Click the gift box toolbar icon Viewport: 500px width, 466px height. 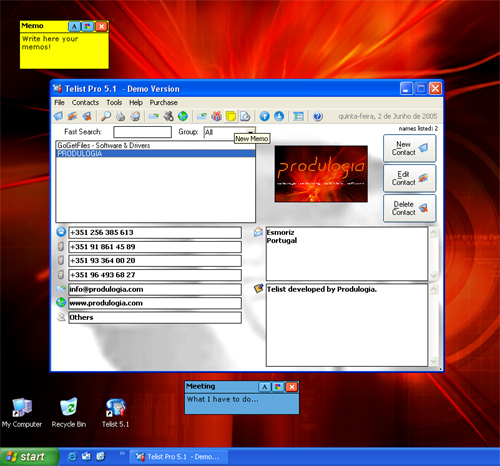point(216,116)
